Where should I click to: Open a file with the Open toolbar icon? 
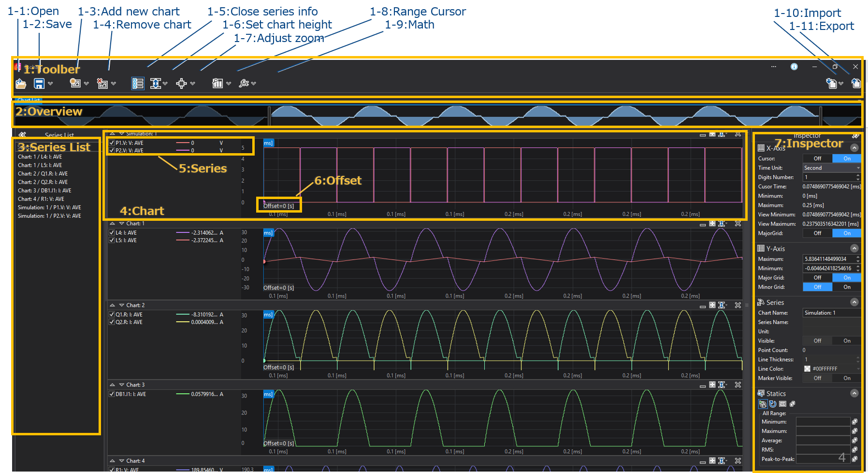[21, 84]
